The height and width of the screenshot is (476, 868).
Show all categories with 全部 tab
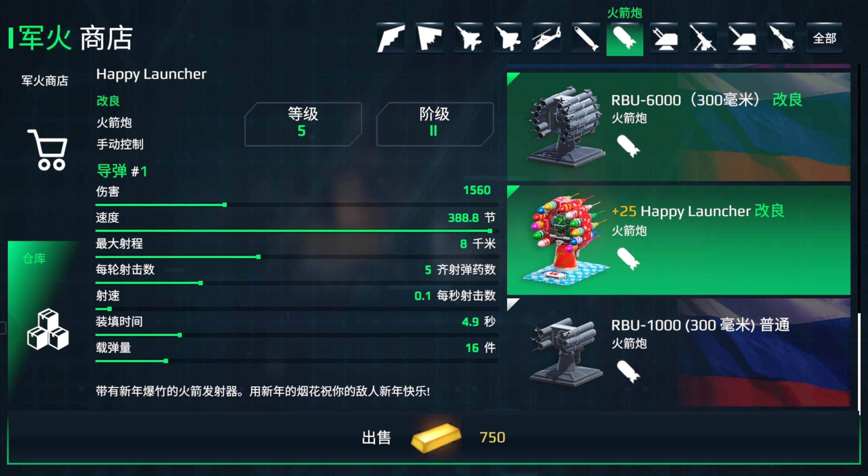pos(824,38)
